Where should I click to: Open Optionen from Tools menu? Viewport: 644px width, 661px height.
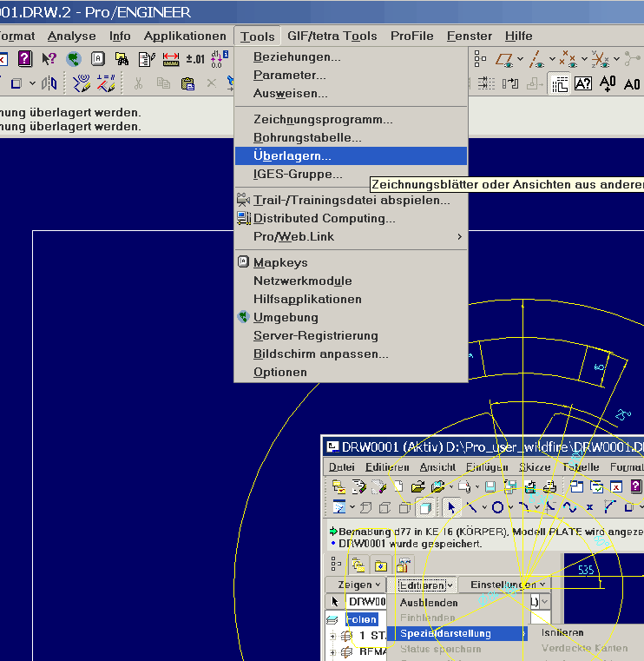point(351,373)
